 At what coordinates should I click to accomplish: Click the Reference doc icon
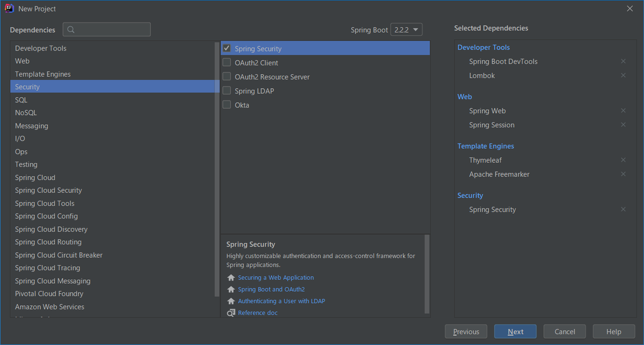(231, 313)
